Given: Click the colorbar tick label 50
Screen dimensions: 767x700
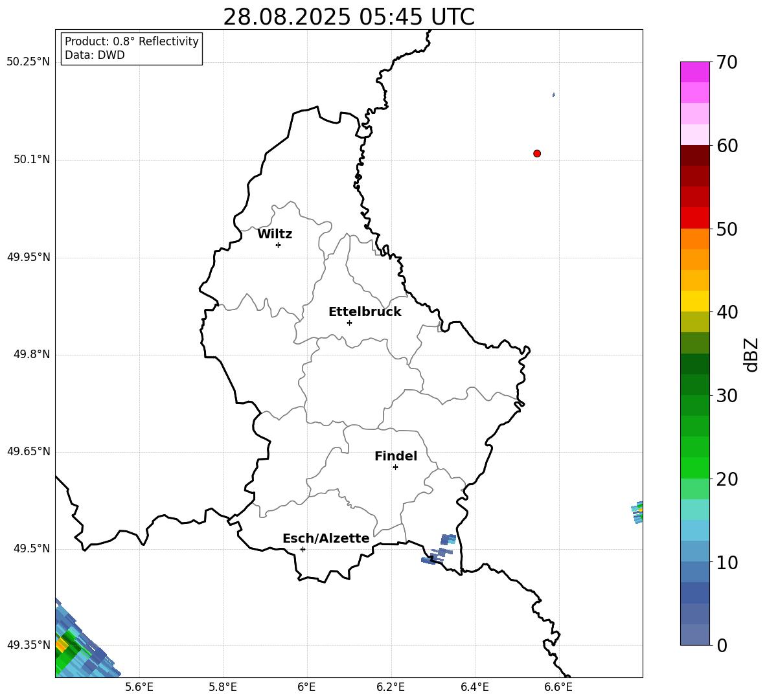Looking at the screenshot, I should (727, 229).
